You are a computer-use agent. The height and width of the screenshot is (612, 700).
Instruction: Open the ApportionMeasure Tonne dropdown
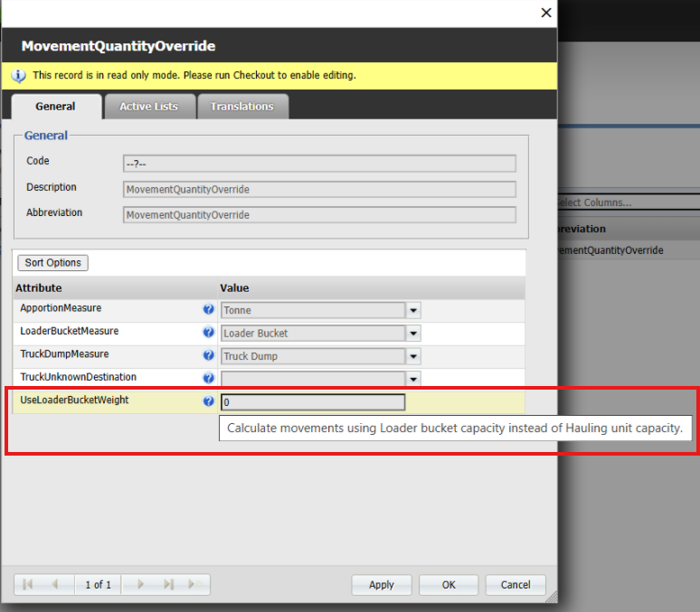pyautogui.click(x=413, y=310)
